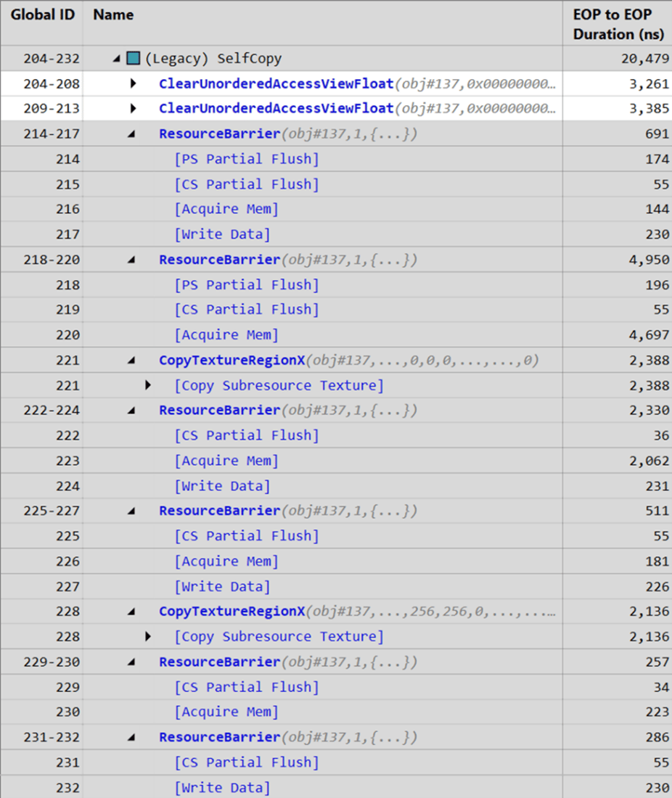The width and height of the screenshot is (672, 798).
Task: Select [Acquire Mem] at ID 223
Action: pyautogui.click(x=226, y=461)
